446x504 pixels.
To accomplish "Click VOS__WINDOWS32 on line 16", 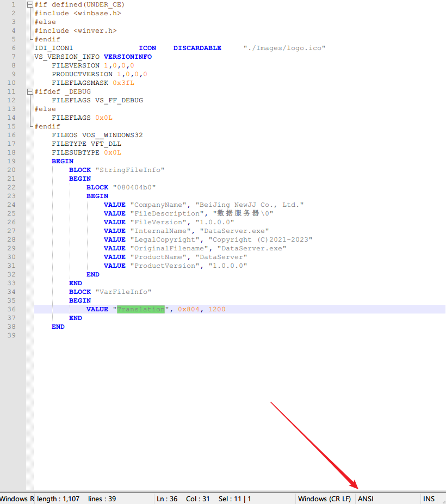I will [x=113, y=135].
